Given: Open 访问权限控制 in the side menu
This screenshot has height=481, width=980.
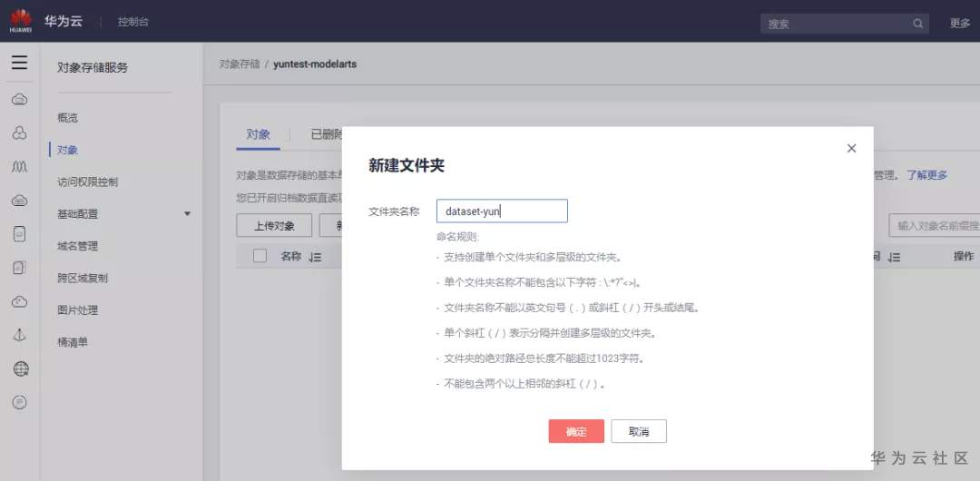Looking at the screenshot, I should tap(87, 182).
